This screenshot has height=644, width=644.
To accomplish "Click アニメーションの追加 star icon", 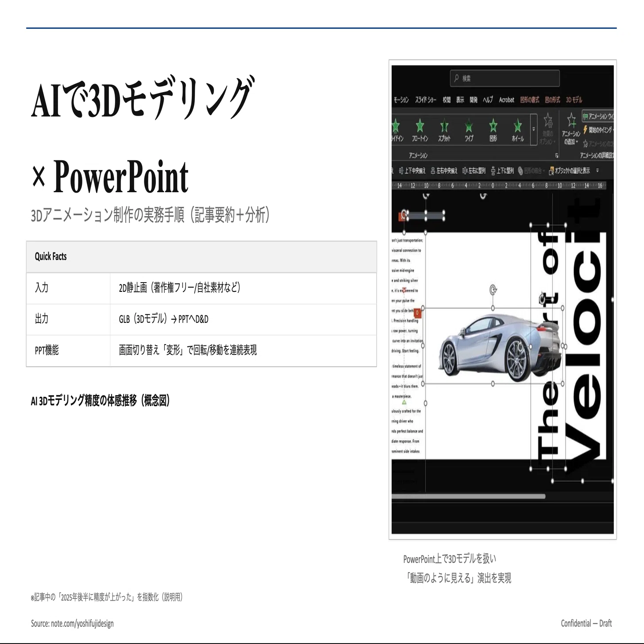I will click(571, 120).
